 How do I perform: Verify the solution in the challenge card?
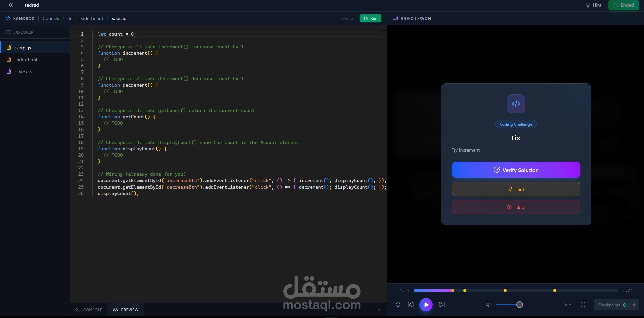[516, 170]
